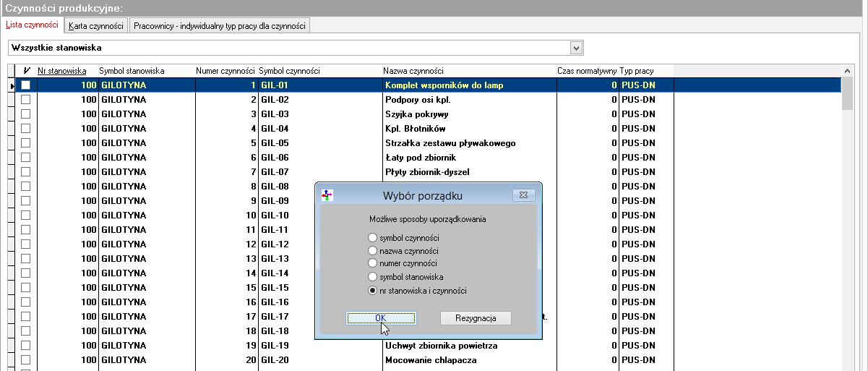Select cell 'Kpl. Błotników'
The image size is (868, 371).
469,128
